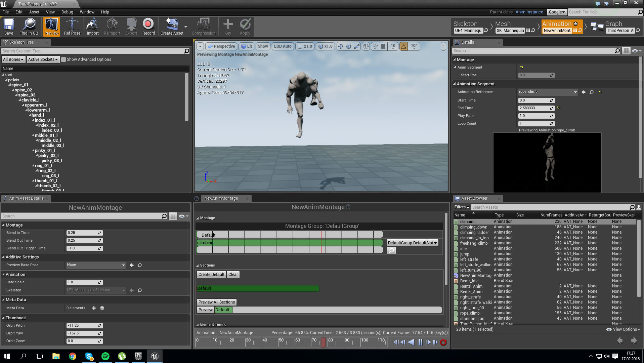Toggle Anim Asset Details property matrix icon
644x363 pixels.
pyautogui.click(x=173, y=216)
